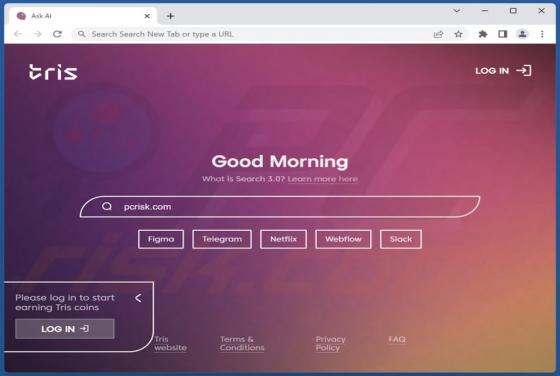Open the FAQ link
This screenshot has height=376, width=560.
point(397,339)
